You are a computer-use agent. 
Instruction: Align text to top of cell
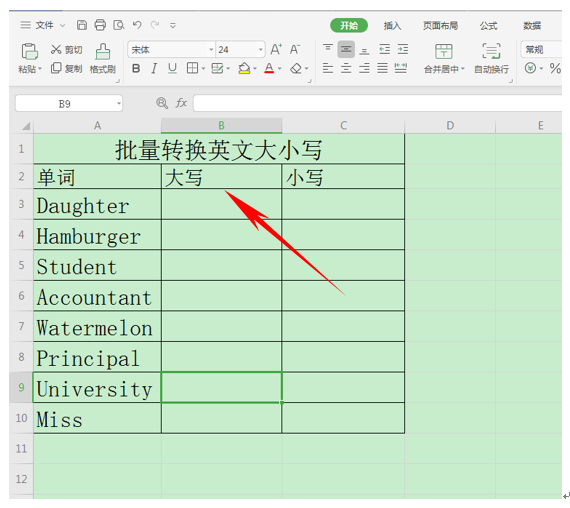point(328,49)
